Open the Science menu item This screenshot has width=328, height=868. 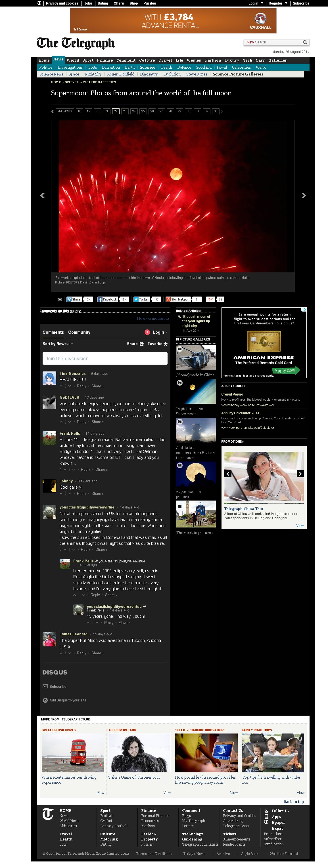pyautogui.click(x=147, y=68)
